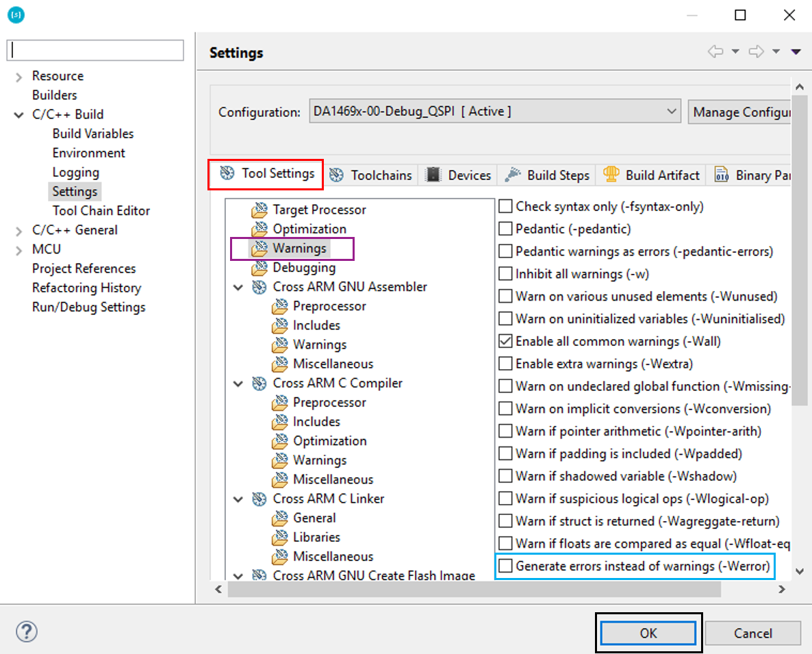This screenshot has height=654, width=812.
Task: Click the C Compiler Includes folder icon
Action: (279, 421)
